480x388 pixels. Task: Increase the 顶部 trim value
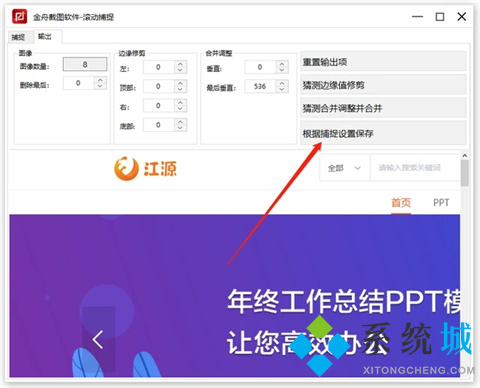coord(180,83)
